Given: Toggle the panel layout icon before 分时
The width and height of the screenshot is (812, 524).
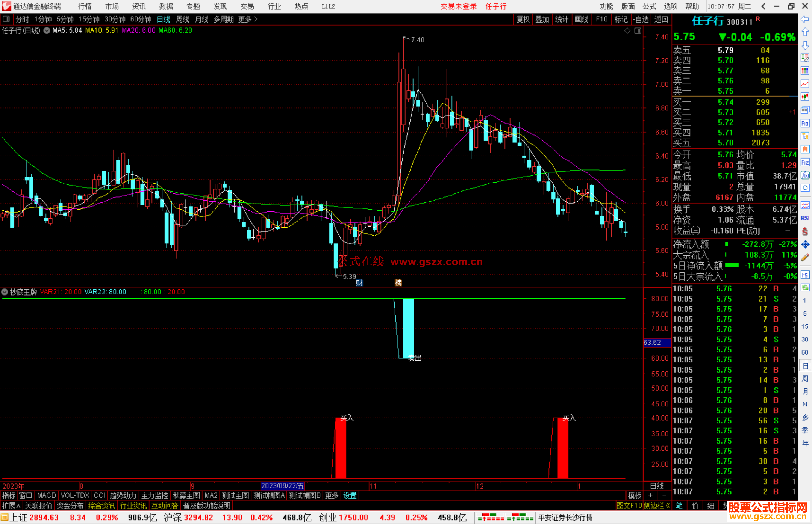Looking at the screenshot, I should [6, 19].
